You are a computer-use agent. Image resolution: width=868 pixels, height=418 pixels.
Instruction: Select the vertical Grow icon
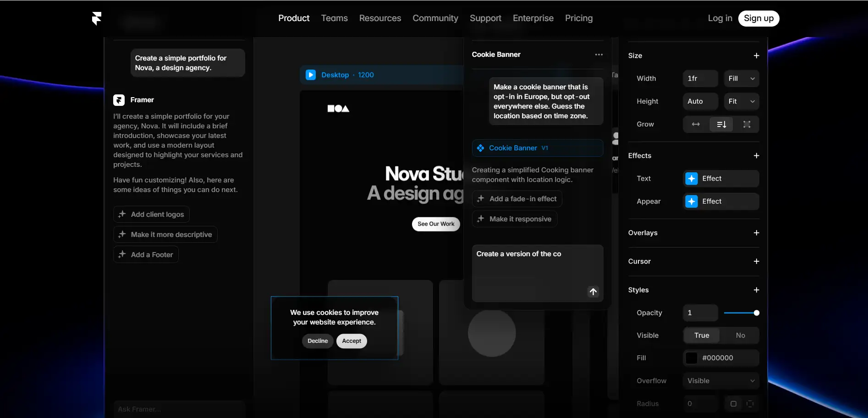coord(721,124)
